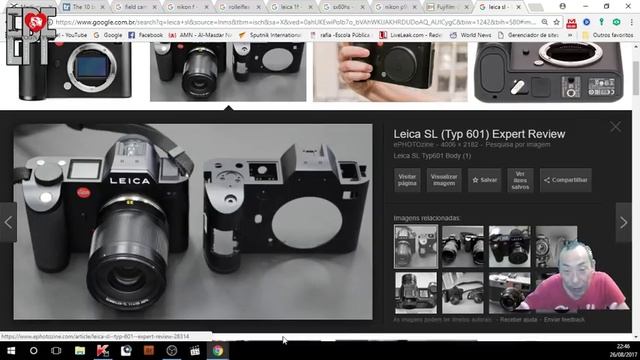Screen dimensions: 640x360
Task: Select second related thumbnail in bottom row
Action: click(x=463, y=293)
